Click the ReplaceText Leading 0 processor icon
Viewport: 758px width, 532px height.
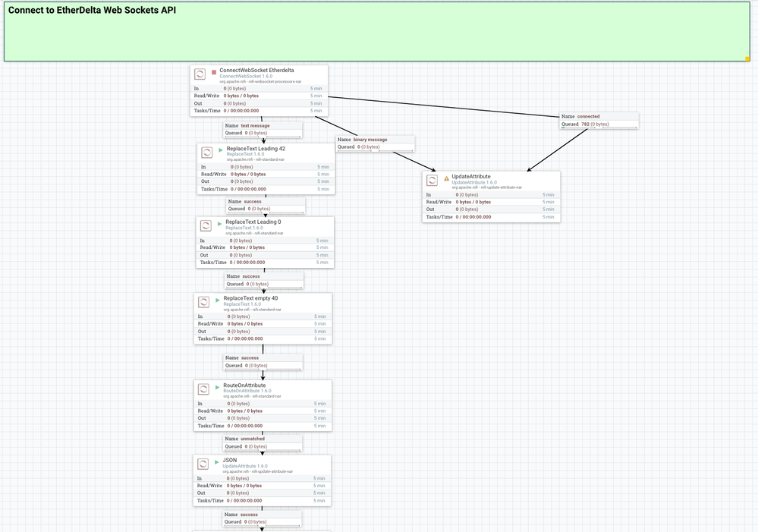coord(206,225)
